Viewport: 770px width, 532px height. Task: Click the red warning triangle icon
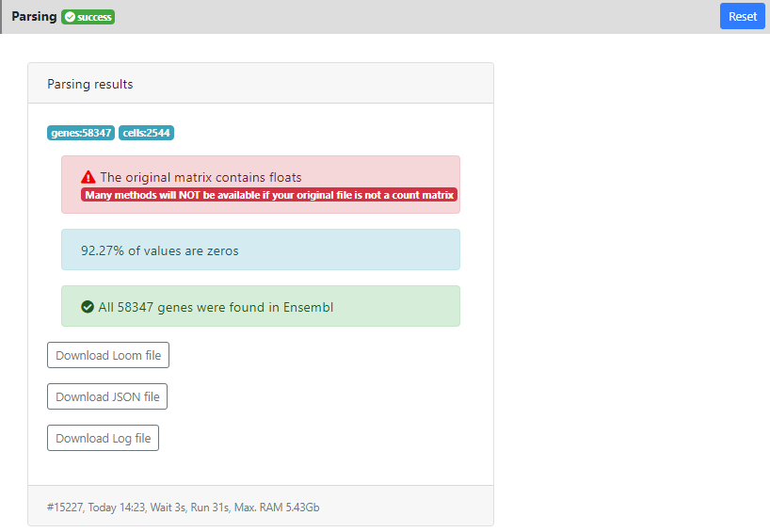click(88, 177)
